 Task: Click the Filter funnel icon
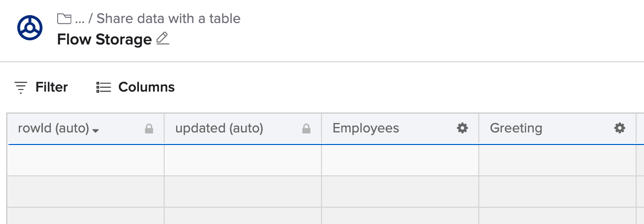[21, 87]
